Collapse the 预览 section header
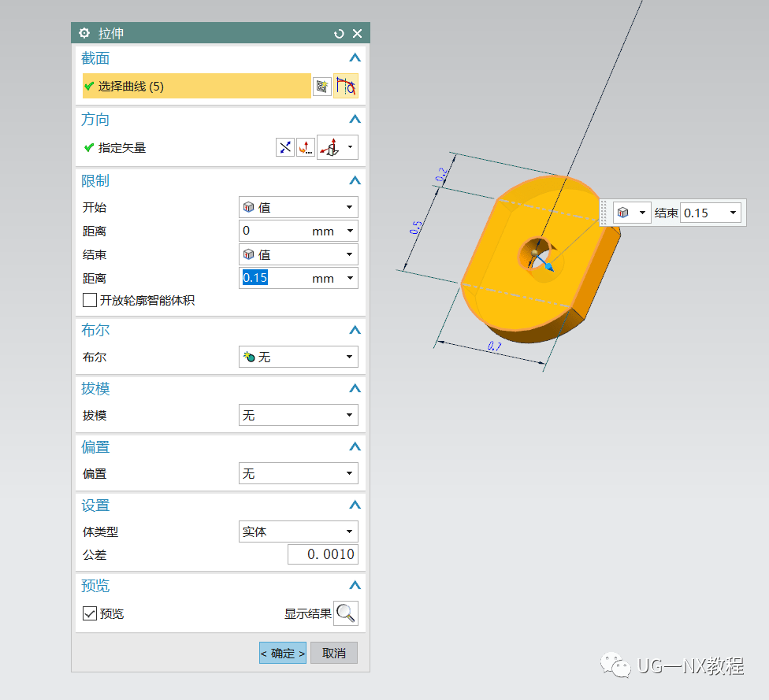Screen dimensions: 769x700 tap(355, 585)
